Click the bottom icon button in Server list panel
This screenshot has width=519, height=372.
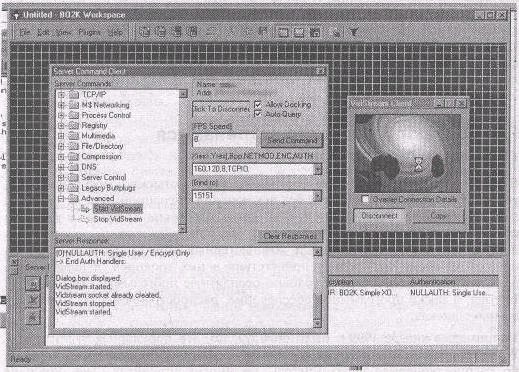33,317
